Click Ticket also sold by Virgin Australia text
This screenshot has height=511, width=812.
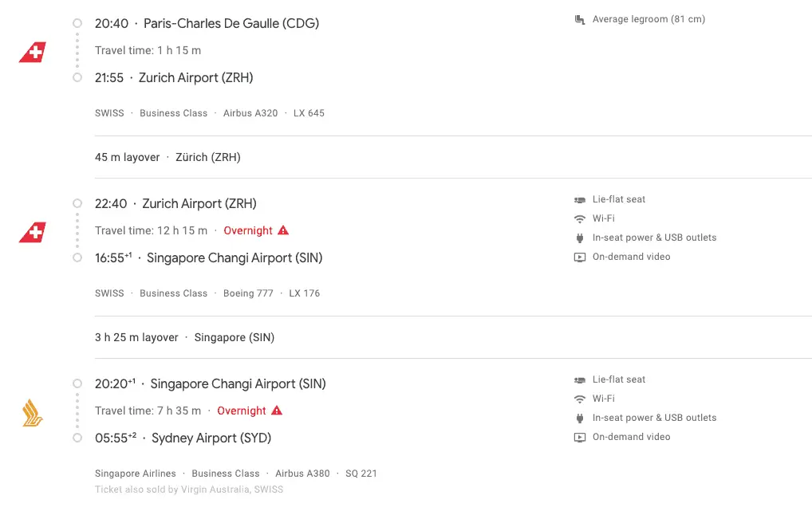(189, 489)
